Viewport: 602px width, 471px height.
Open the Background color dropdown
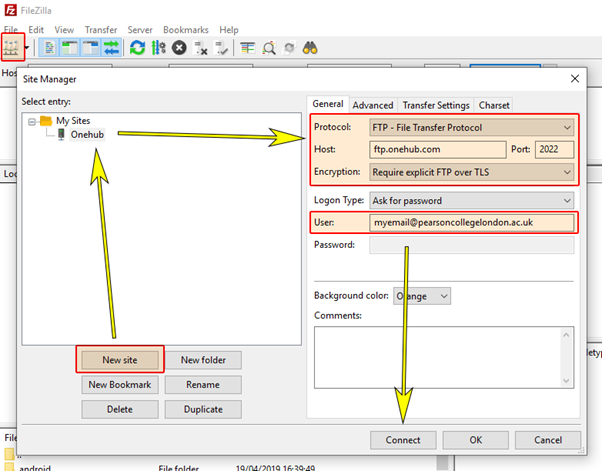(x=422, y=296)
